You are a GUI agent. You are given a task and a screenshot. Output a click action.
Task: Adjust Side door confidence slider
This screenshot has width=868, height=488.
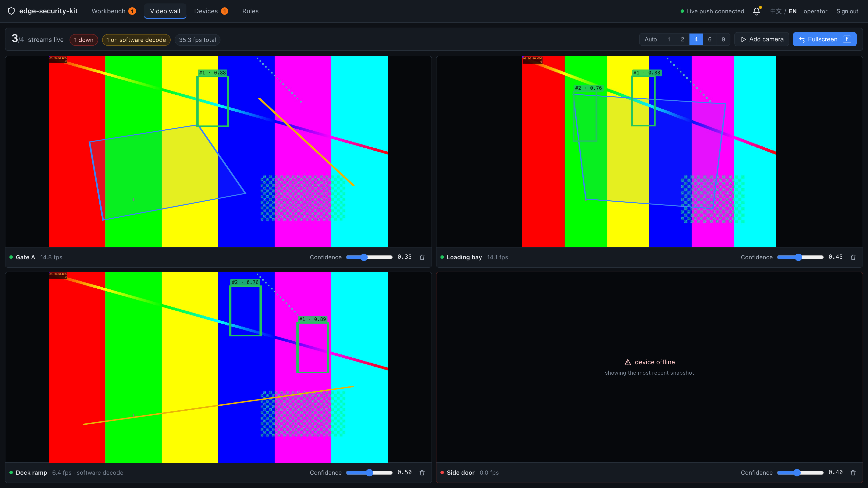coord(800,473)
